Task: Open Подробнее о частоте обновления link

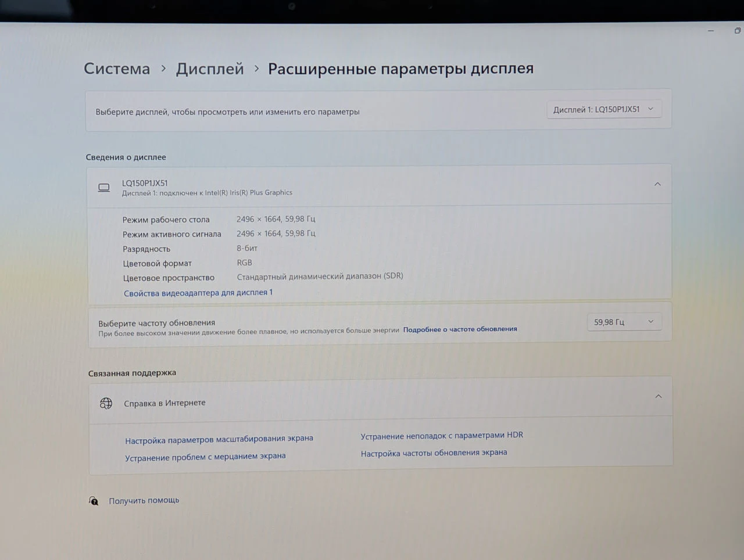Action: (460, 329)
